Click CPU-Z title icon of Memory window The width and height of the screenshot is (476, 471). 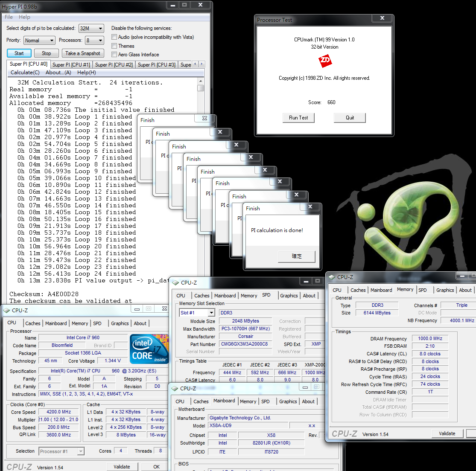tap(331, 277)
